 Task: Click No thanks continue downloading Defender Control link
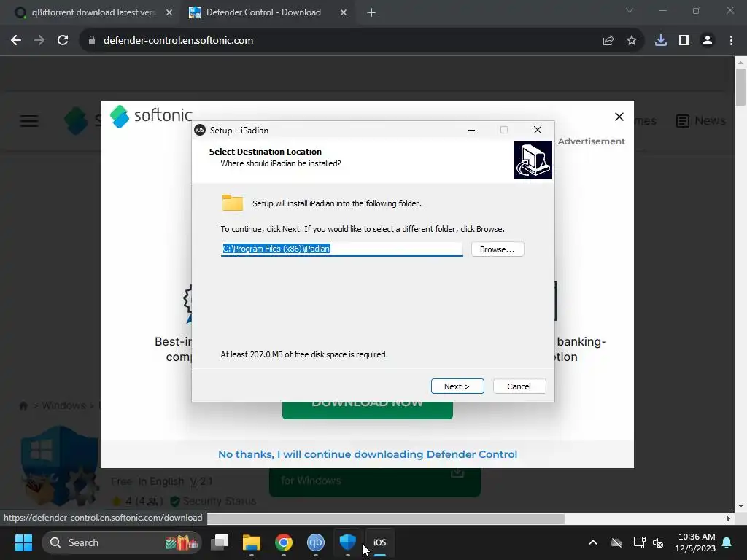point(368,454)
